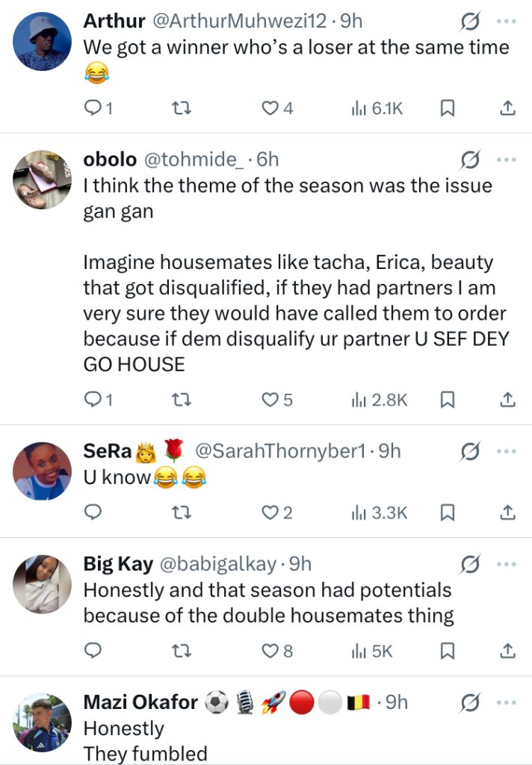Viewport: 532px width, 765px height.
Task: Bookmark obolo's tweet
Action: pos(447,400)
